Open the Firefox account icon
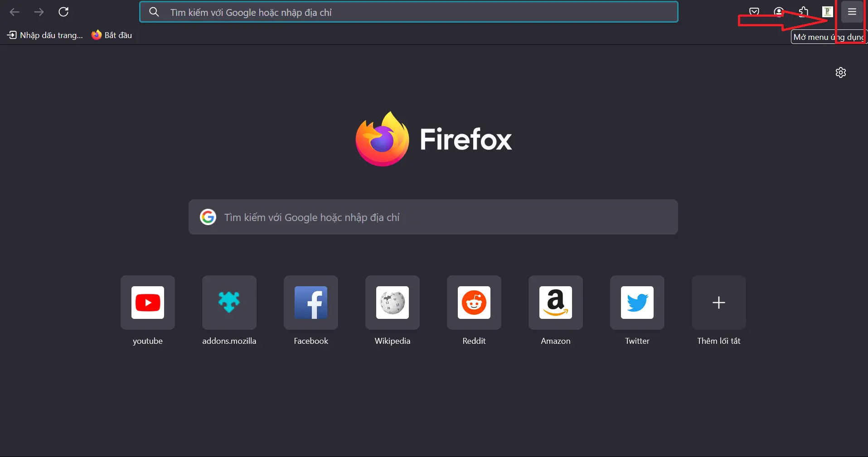 pos(779,12)
